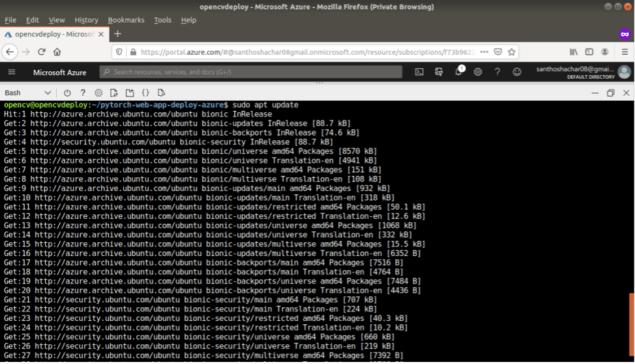Open Azure help question mark

point(497,72)
